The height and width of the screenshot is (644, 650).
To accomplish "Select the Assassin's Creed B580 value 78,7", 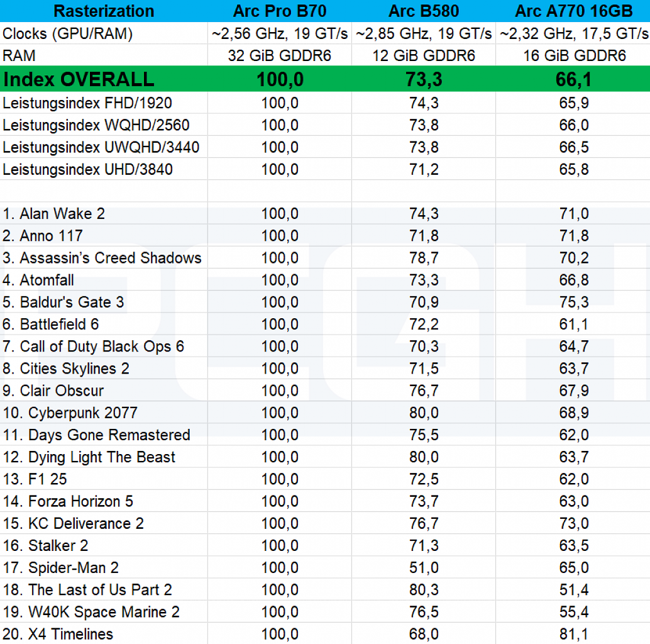I will pos(424,258).
